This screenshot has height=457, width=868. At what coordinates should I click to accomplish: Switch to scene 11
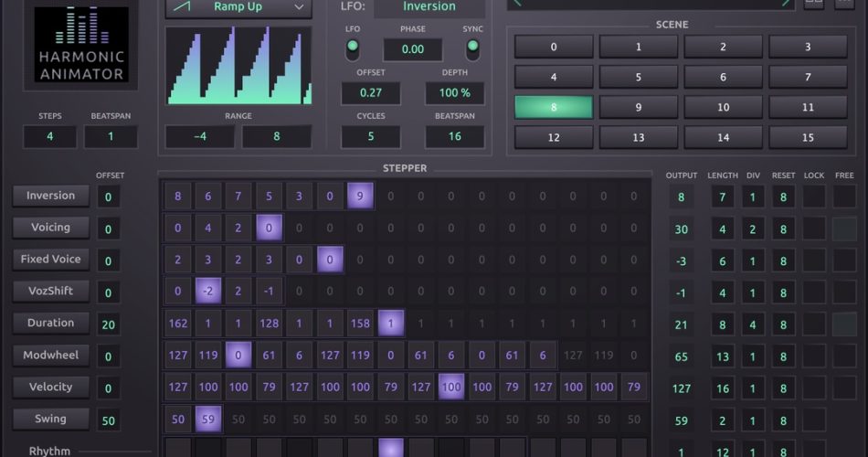(x=808, y=108)
